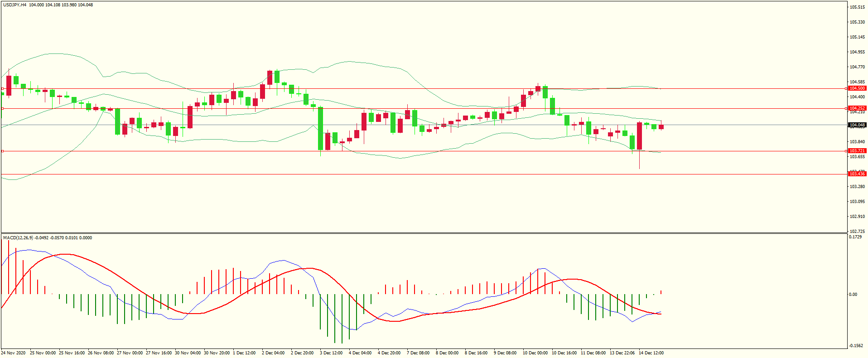Click the 27 Nov 16:00 time label

159,353
